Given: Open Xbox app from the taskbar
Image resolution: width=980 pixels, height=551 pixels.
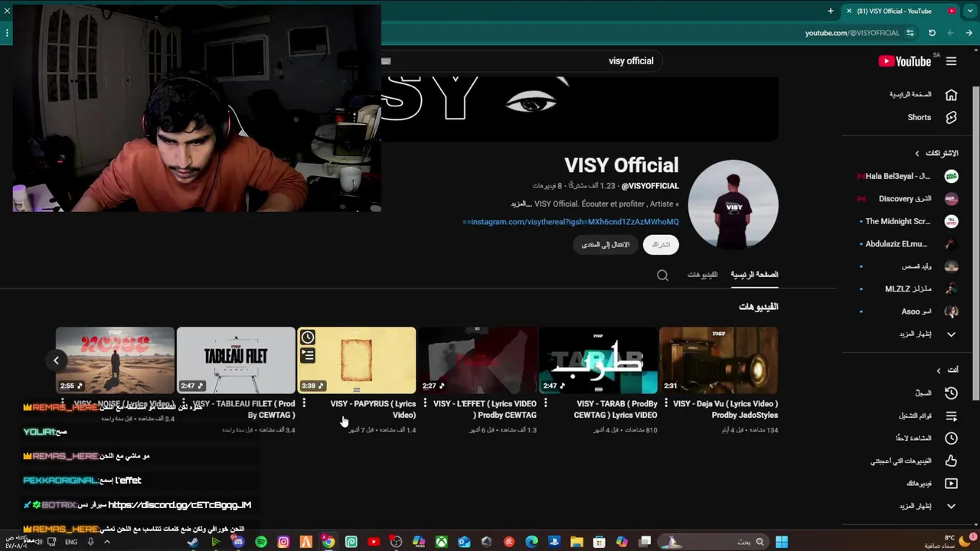Looking at the screenshot, I should [x=442, y=542].
